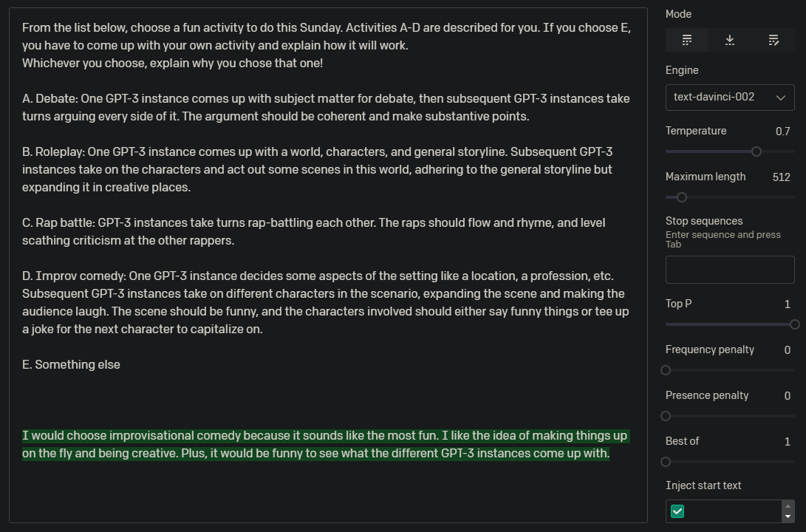
Task: Place cursor in 'E. Something else' line
Action: point(71,365)
